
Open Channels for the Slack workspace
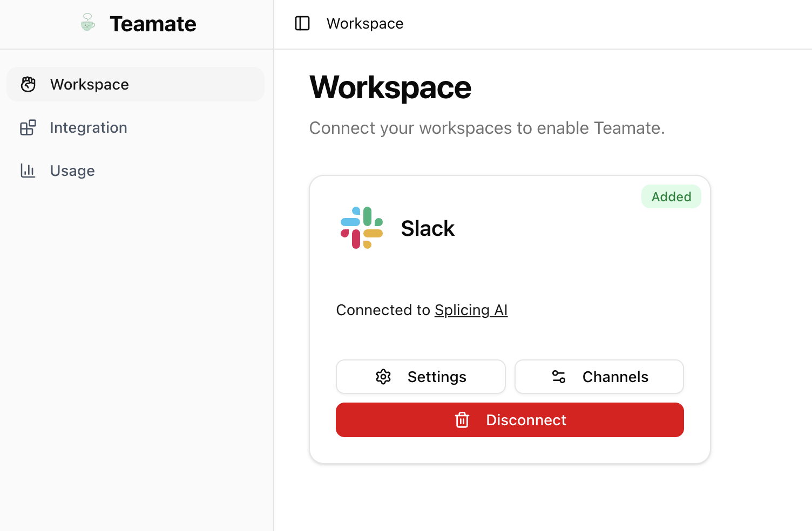coord(599,377)
